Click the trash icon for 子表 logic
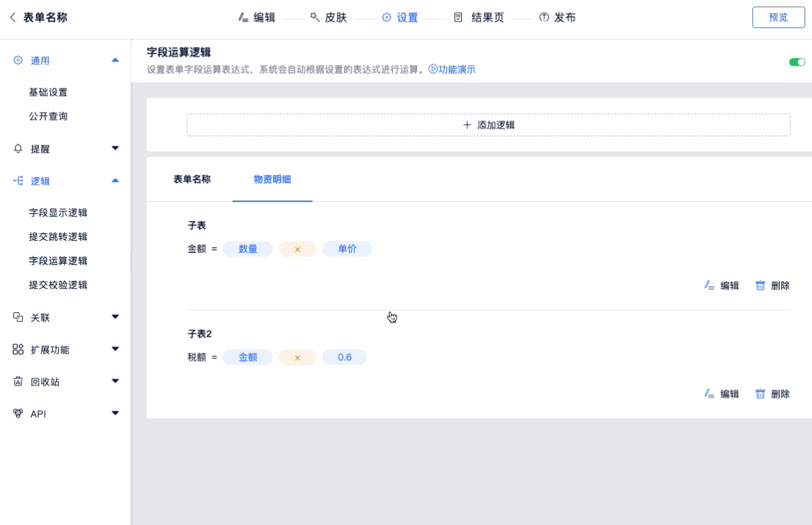Viewport: 812px width, 525px height. click(760, 286)
